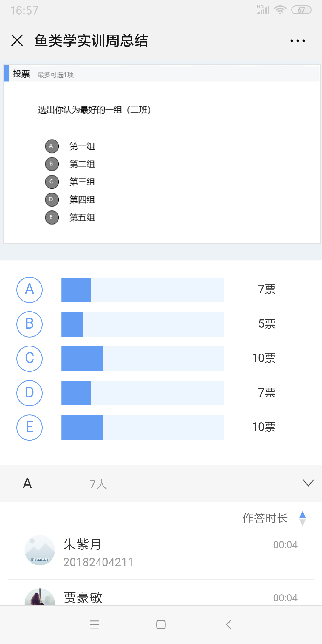The height and width of the screenshot is (644, 322).
Task: Tap the circled E result icon
Action: tap(30, 428)
